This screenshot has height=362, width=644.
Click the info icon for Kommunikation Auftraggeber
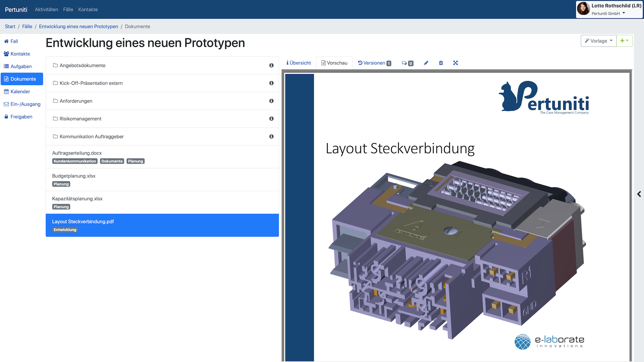point(271,136)
